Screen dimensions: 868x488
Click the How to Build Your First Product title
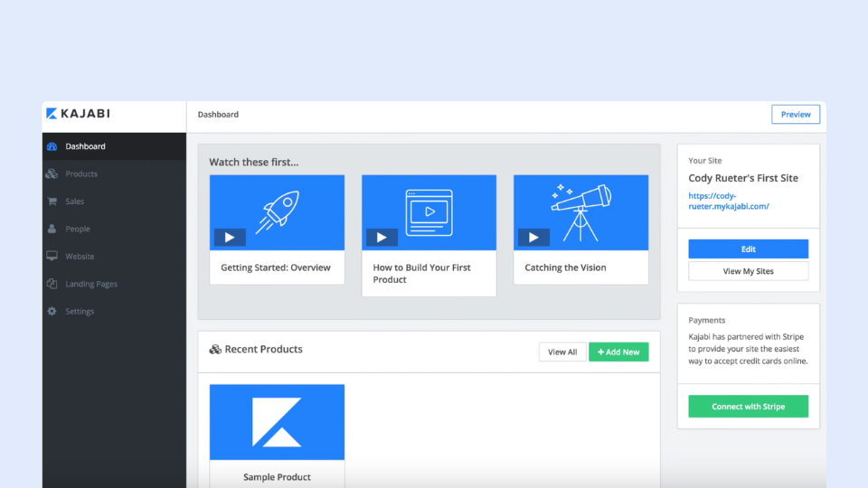tap(422, 273)
